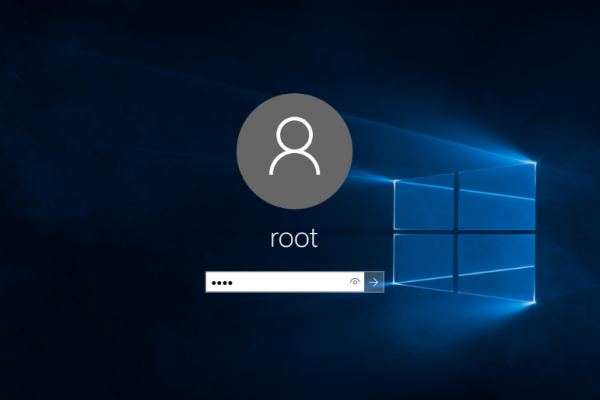
Task: Sign in as root using the arrow
Action: click(374, 283)
